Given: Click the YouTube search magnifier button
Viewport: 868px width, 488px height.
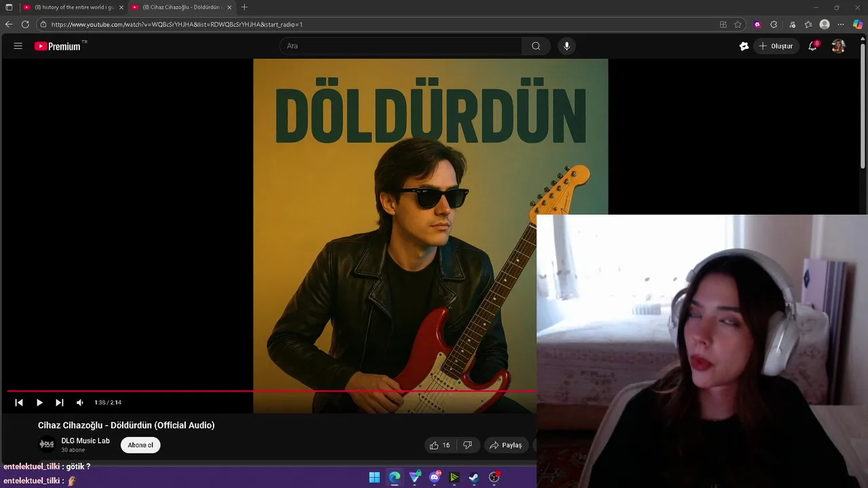Looking at the screenshot, I should pyautogui.click(x=536, y=46).
